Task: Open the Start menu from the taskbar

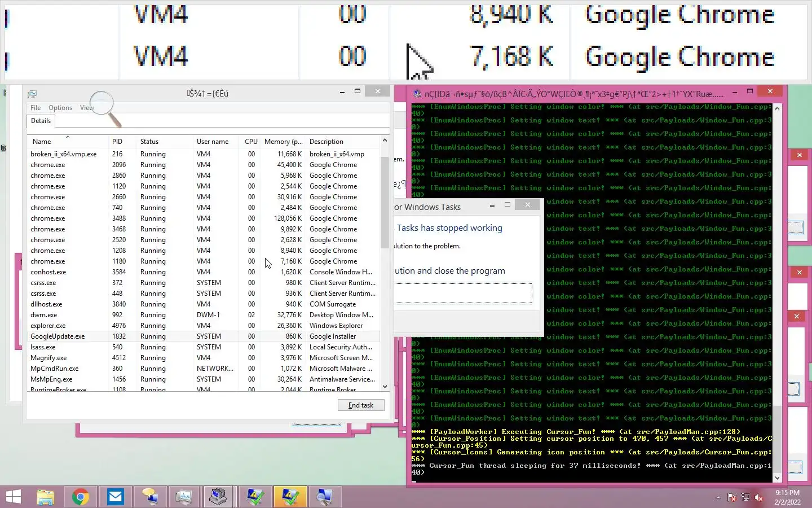Action: [13, 497]
